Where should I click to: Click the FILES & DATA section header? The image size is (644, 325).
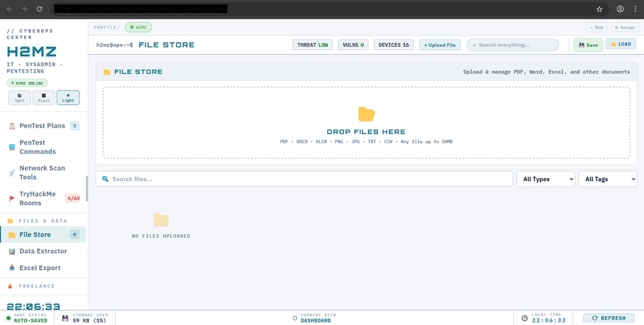[43, 221]
